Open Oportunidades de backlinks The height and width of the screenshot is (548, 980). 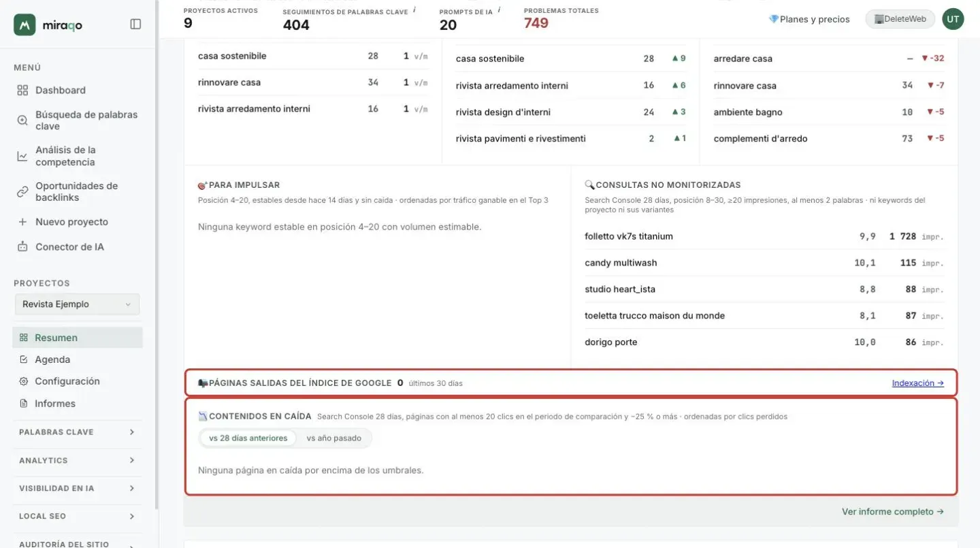[x=78, y=192]
